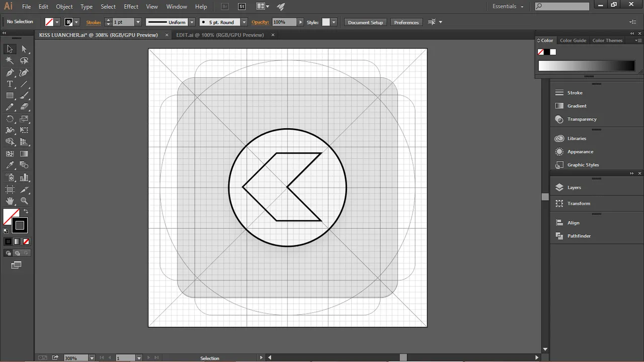Select the Rotate tool
Image resolution: width=644 pixels, height=362 pixels.
coord(10,119)
